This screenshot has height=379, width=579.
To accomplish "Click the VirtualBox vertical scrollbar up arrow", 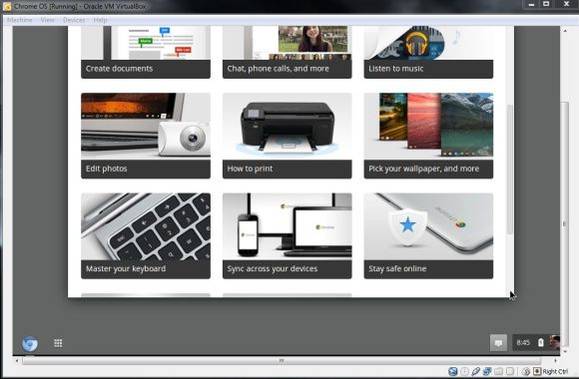I will 565,31.
